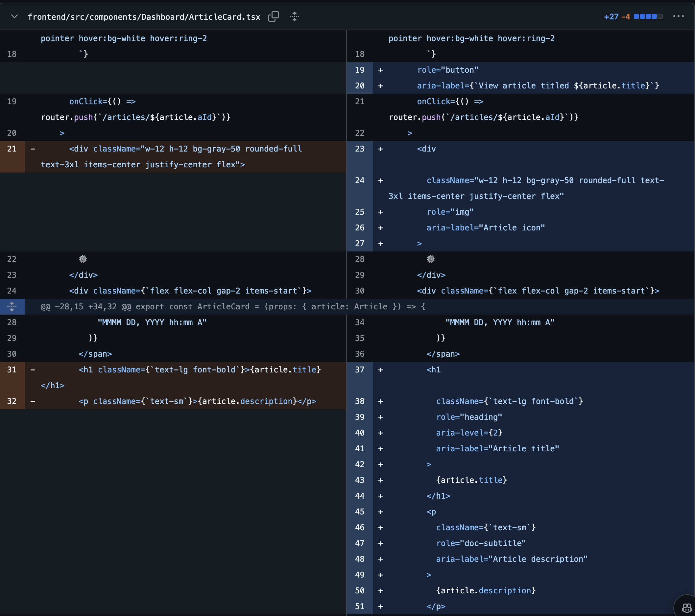
Task: Open the diff options dropdown at top right
Action: coord(679,16)
